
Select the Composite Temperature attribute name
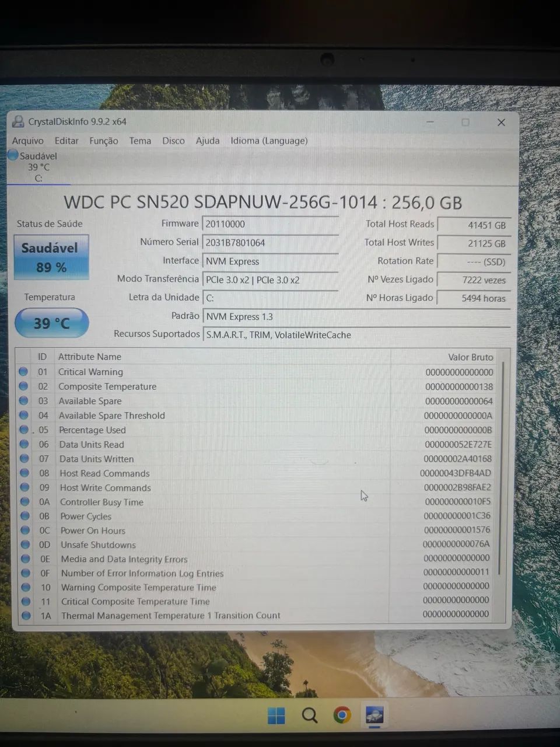(x=107, y=386)
